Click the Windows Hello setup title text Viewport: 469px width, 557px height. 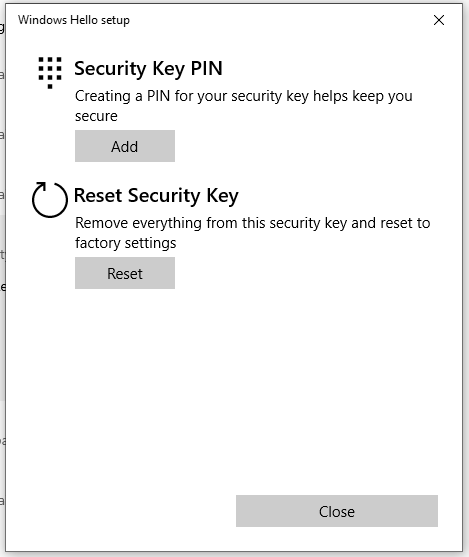point(74,20)
